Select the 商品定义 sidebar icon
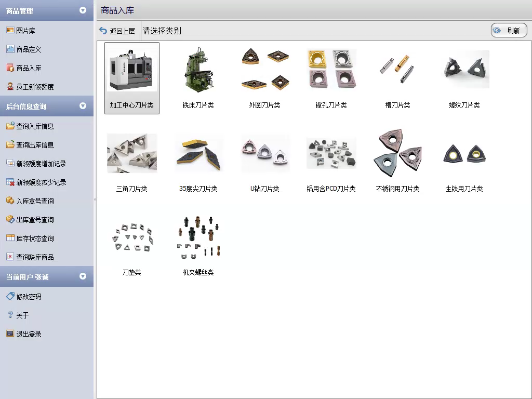Image resolution: width=532 pixels, height=399 pixels. tap(10, 49)
